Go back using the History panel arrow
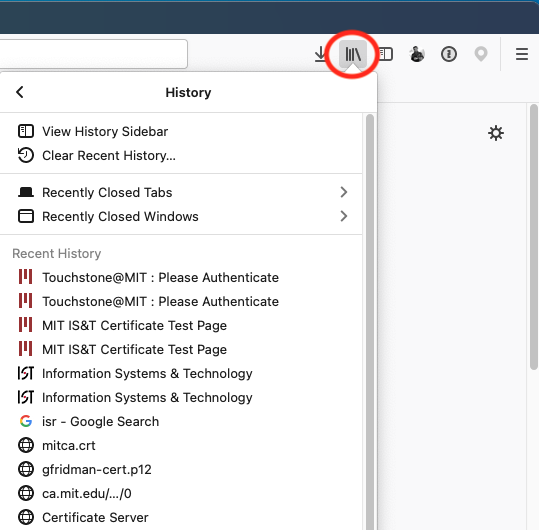 [x=20, y=92]
